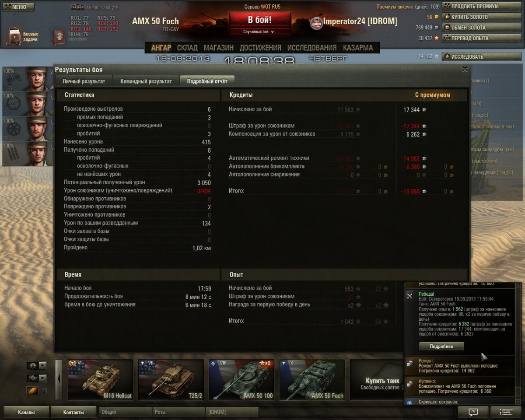This screenshot has width=525, height=420.
Task: Open the Общий chat channel tab
Action: click(x=125, y=412)
